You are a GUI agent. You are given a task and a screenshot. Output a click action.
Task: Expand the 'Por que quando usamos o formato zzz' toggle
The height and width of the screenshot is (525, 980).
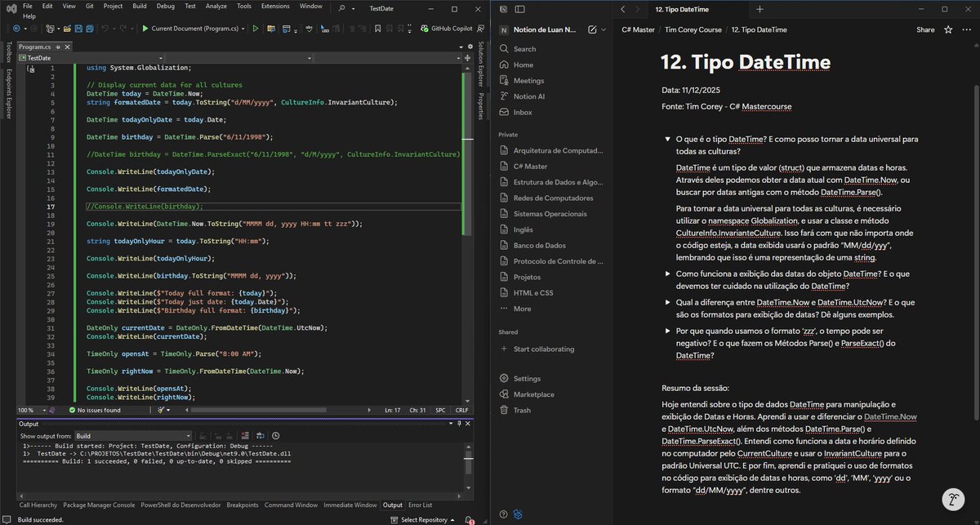point(667,331)
